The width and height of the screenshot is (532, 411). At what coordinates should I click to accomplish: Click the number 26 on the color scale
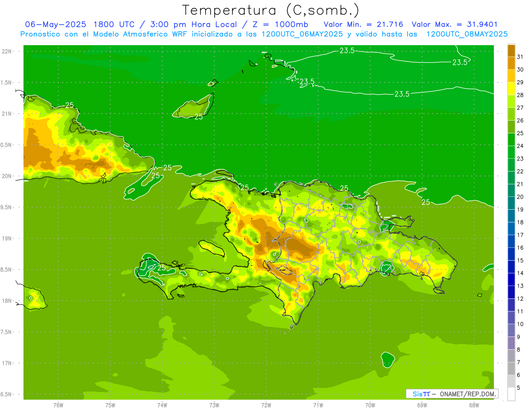click(520, 121)
